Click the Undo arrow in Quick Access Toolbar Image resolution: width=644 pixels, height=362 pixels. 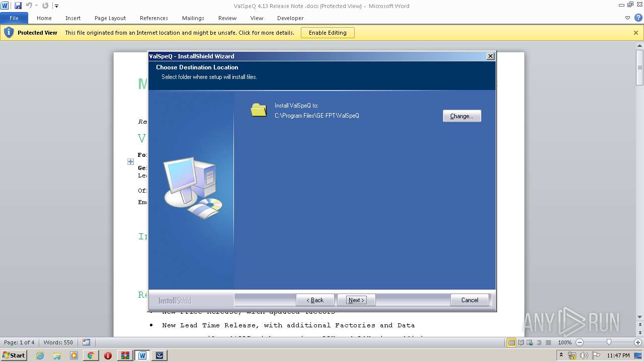tap(29, 6)
